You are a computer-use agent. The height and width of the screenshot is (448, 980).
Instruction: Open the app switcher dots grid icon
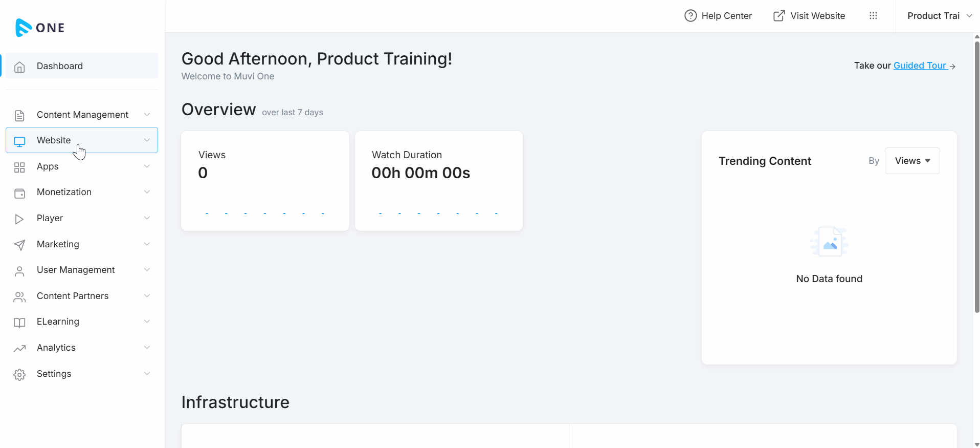tap(873, 16)
